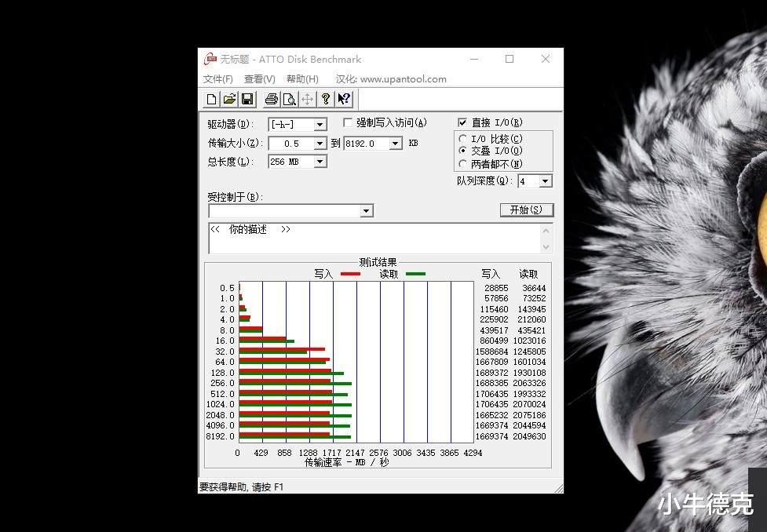
Task: Open print preview from the toolbar
Action: (289, 99)
